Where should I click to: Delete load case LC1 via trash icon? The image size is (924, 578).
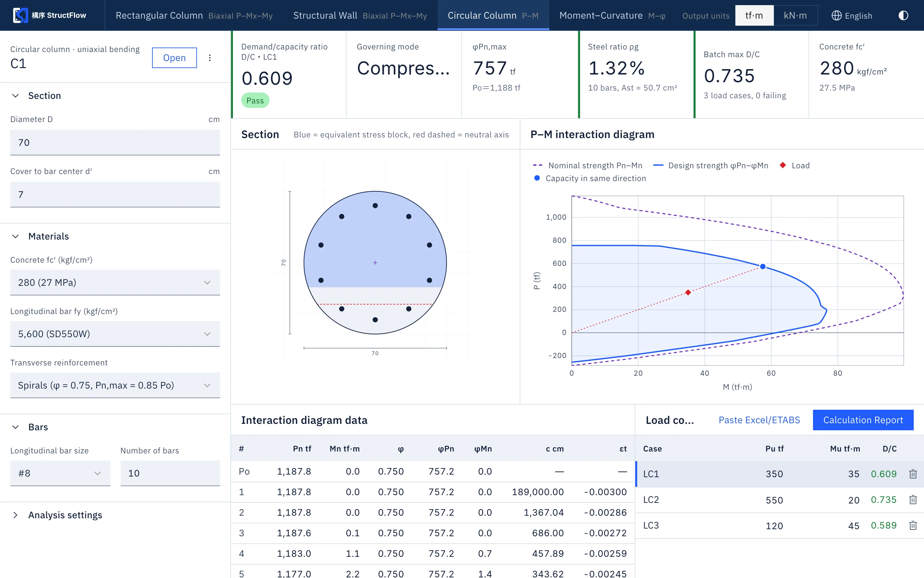tap(913, 474)
